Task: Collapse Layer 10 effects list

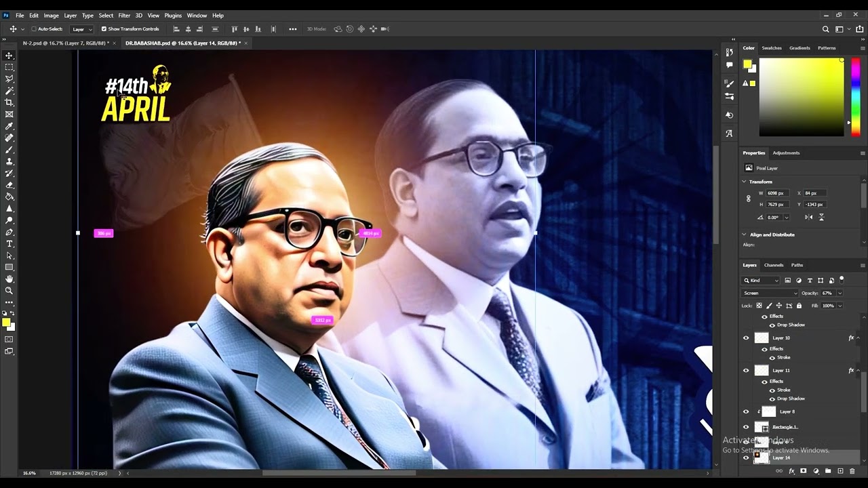Action: click(858, 338)
